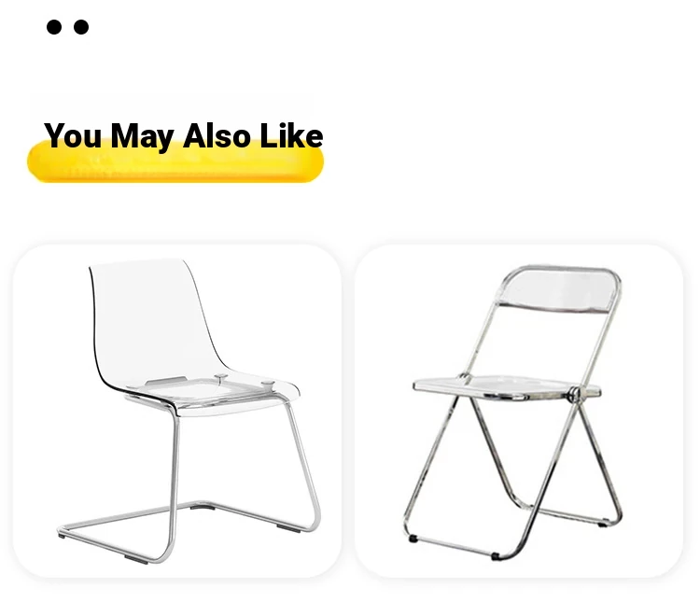Image resolution: width=700 pixels, height=616 pixels.
Task: Click the "You May Also Like" heading
Action: click(x=184, y=136)
